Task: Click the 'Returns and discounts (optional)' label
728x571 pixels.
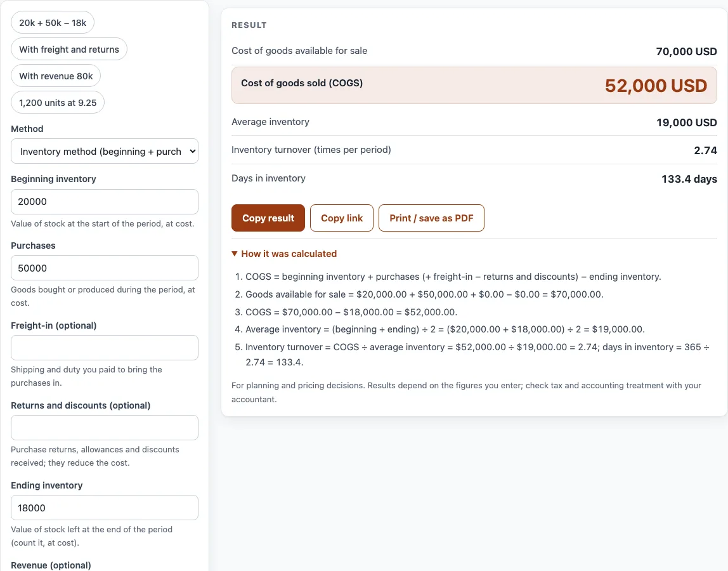Action: click(81, 405)
